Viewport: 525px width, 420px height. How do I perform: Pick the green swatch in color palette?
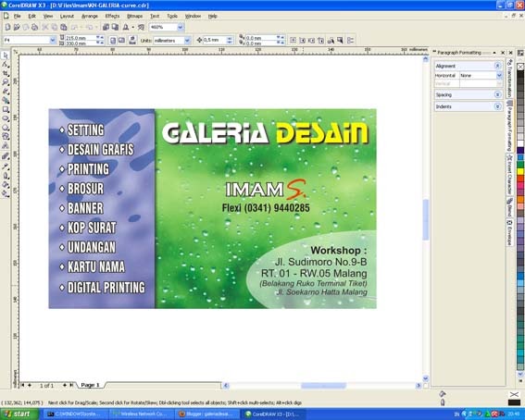(520, 165)
